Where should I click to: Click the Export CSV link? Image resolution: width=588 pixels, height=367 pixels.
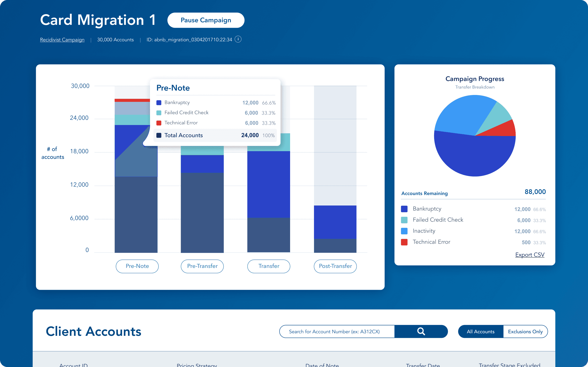point(530,255)
